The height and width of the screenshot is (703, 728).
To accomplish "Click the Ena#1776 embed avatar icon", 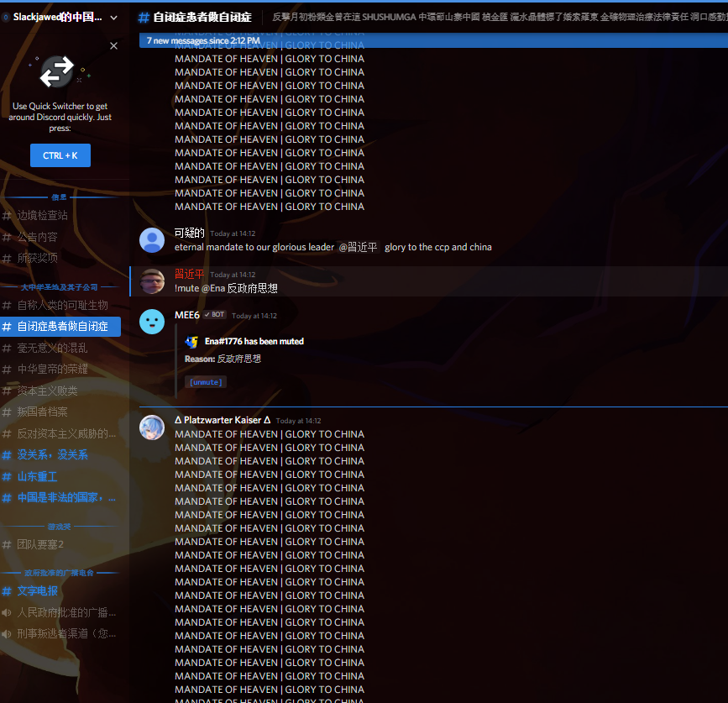I will 191,342.
